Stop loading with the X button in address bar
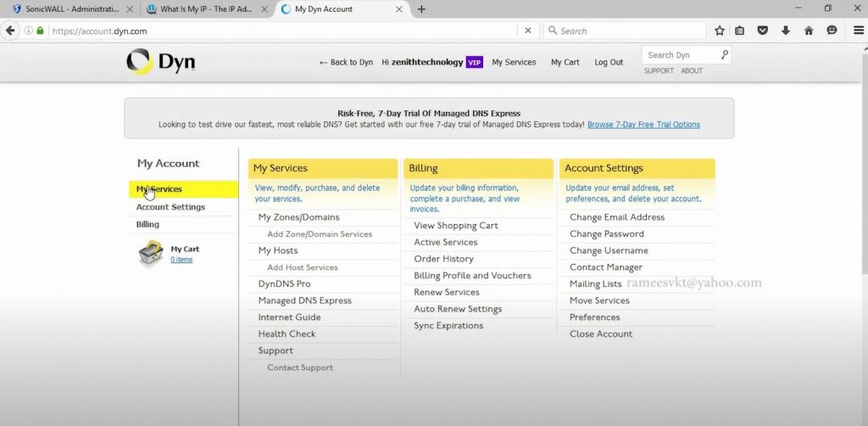 (x=527, y=31)
